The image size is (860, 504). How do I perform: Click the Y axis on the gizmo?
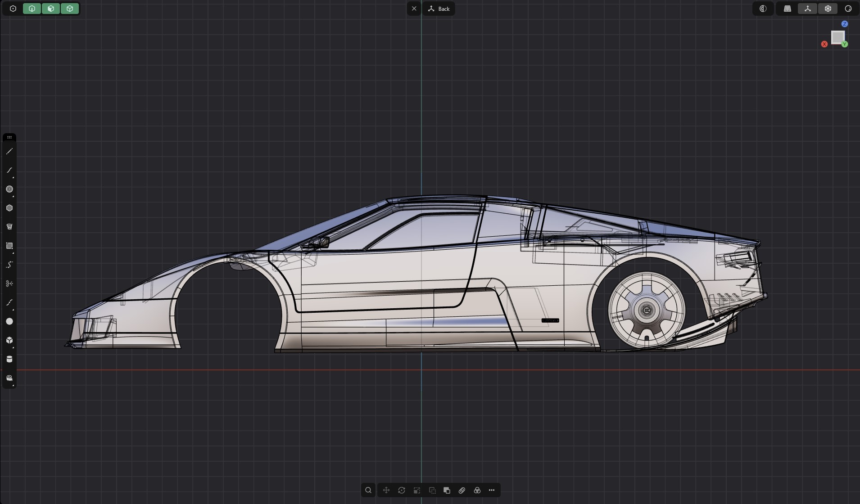tap(845, 44)
